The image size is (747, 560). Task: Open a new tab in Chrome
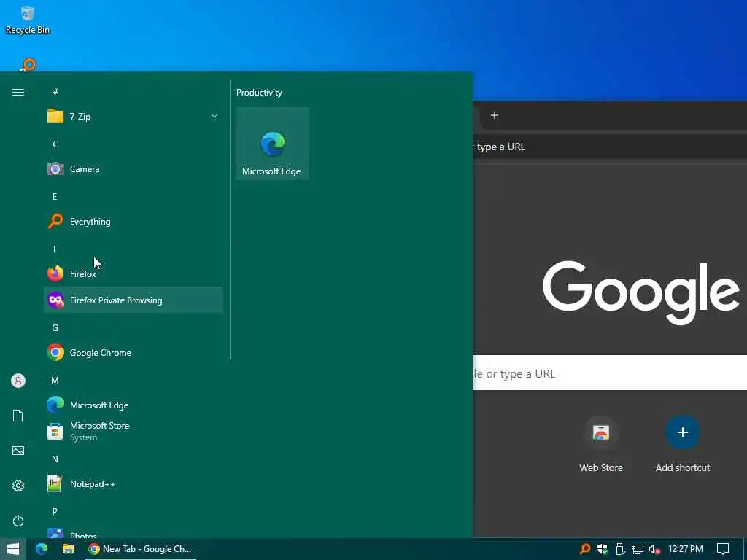pyautogui.click(x=495, y=115)
